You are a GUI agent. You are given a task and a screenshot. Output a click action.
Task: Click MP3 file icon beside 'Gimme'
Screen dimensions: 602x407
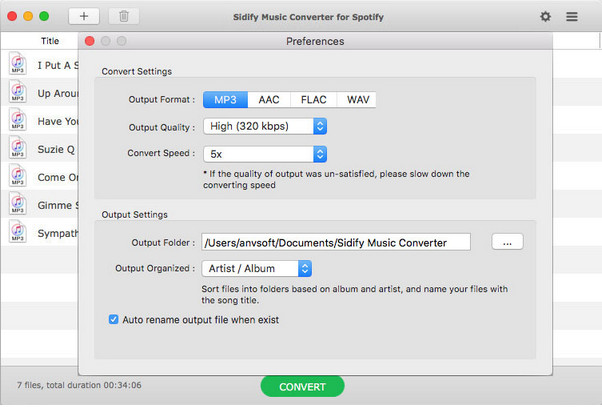pos(18,204)
